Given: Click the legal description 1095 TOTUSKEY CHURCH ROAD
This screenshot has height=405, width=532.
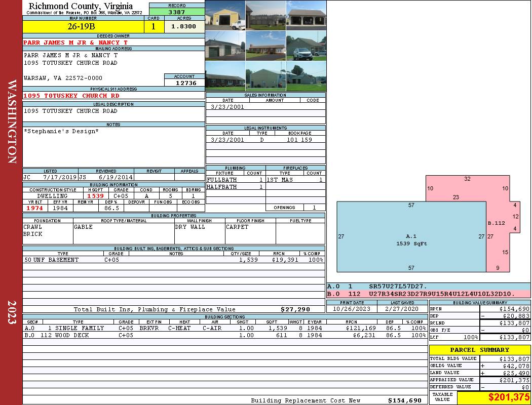Looking at the screenshot, I should (70, 111).
